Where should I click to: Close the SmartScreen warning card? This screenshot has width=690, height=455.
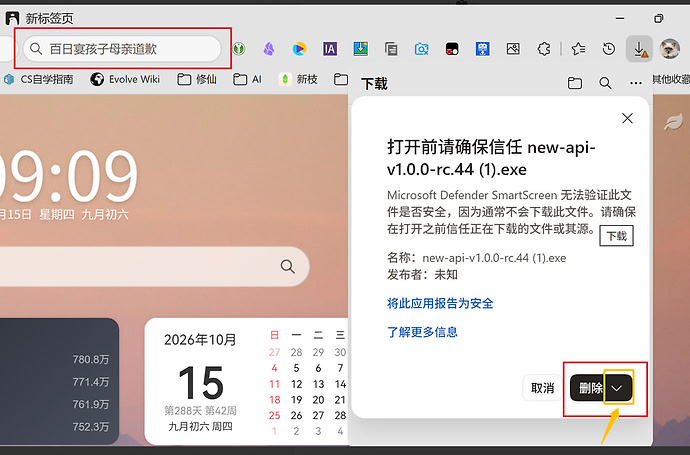click(x=628, y=118)
